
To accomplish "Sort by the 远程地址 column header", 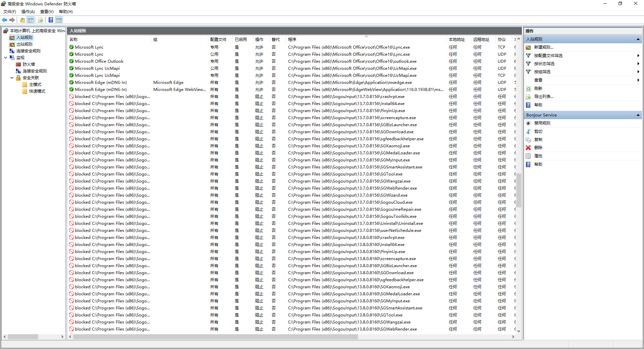I will (x=483, y=40).
